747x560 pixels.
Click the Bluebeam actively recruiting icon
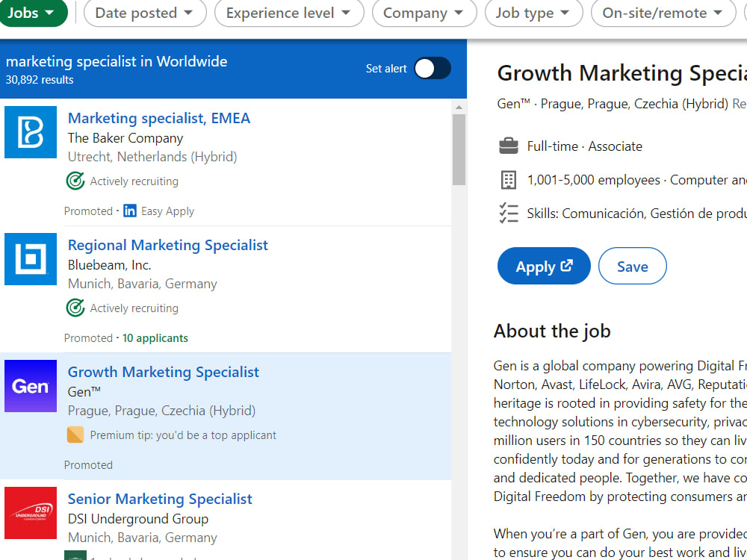(75, 308)
